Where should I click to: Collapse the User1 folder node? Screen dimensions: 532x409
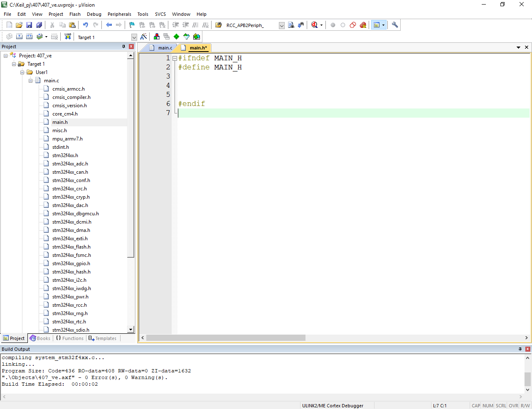pyautogui.click(x=22, y=72)
